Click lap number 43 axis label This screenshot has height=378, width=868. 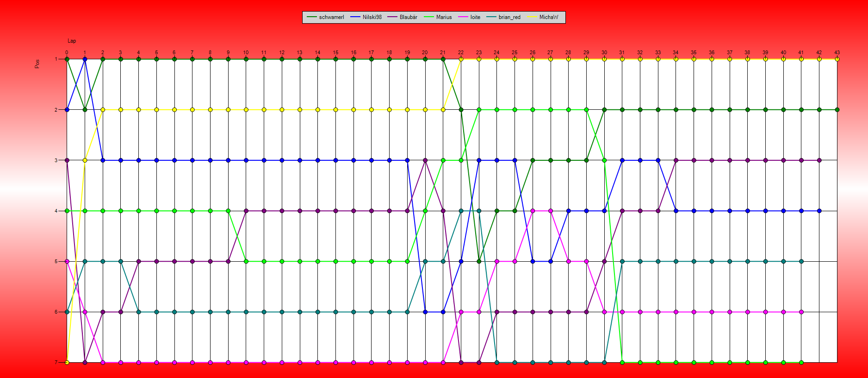pyautogui.click(x=837, y=52)
